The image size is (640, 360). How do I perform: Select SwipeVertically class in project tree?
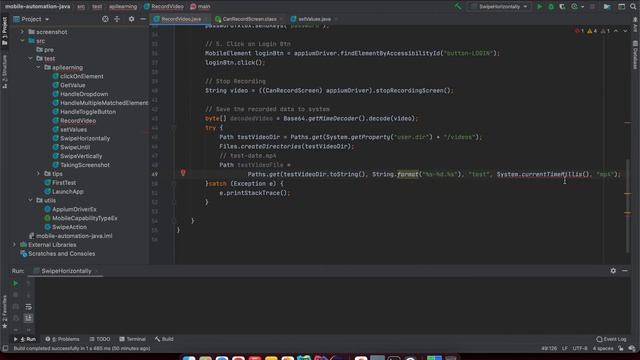pyautogui.click(x=81, y=156)
